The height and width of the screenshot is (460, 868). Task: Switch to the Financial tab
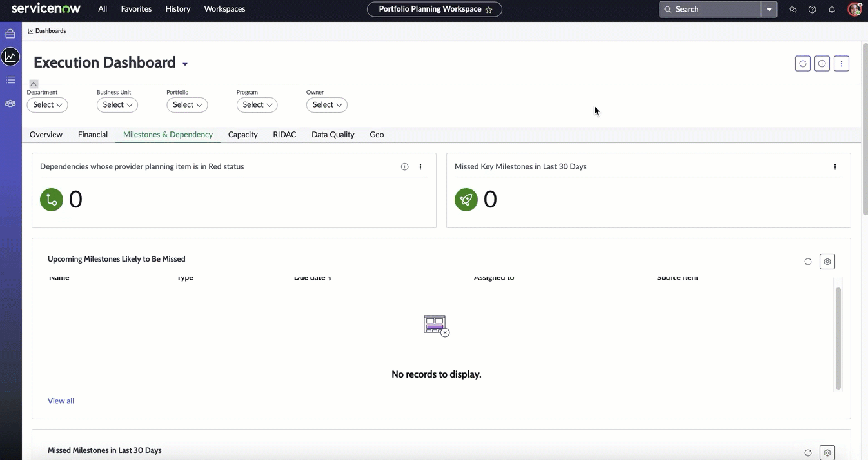93,135
